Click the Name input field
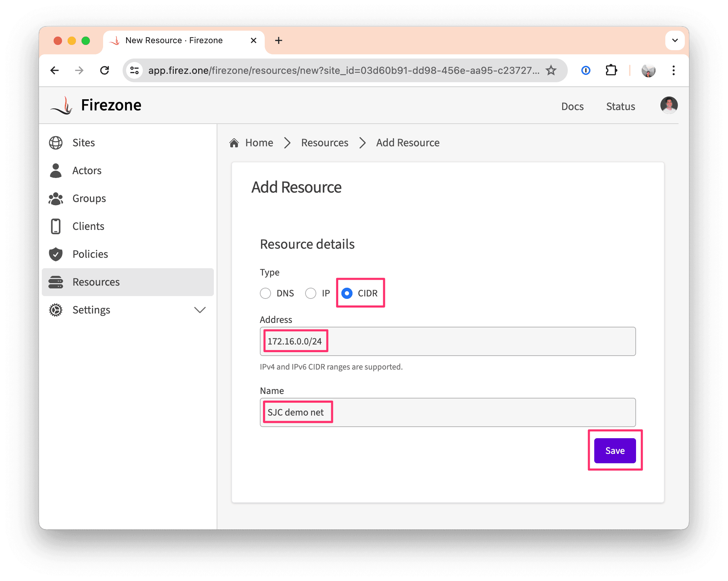Viewport: 728px width, 581px height. coord(448,412)
